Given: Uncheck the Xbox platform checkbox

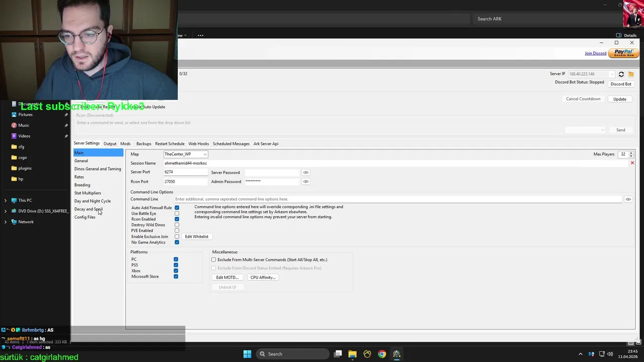Looking at the screenshot, I should pyautogui.click(x=176, y=271).
